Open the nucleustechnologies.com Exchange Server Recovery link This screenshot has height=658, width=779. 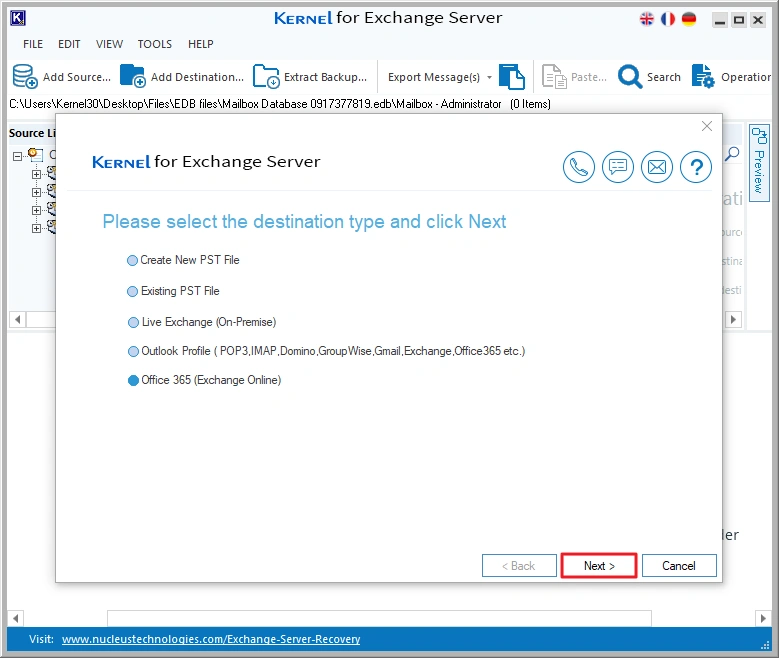pos(211,639)
